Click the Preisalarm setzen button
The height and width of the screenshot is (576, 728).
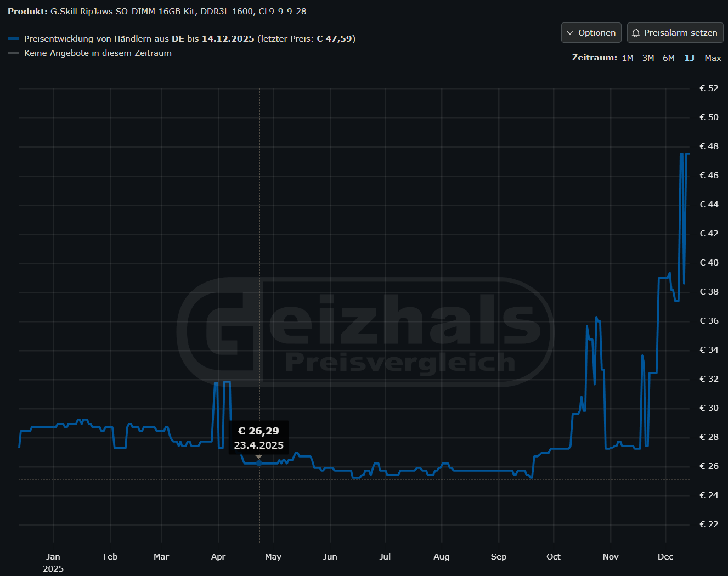coord(675,33)
